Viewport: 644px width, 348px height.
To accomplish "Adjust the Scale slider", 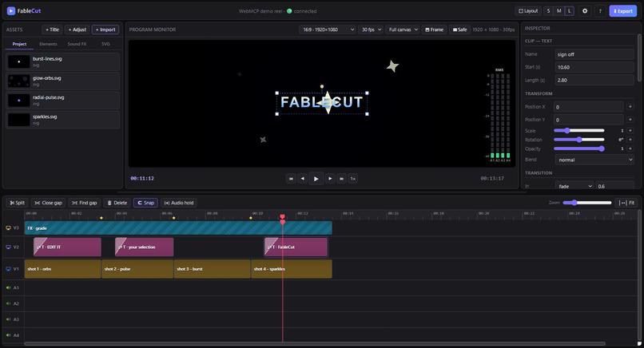I will 579,131.
